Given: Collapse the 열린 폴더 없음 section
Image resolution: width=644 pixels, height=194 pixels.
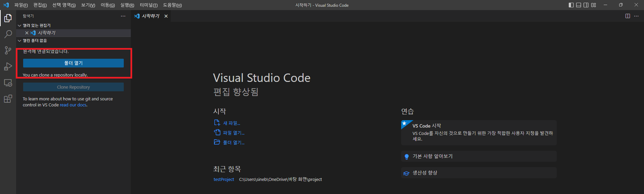Looking at the screenshot, I should pyautogui.click(x=19, y=41).
